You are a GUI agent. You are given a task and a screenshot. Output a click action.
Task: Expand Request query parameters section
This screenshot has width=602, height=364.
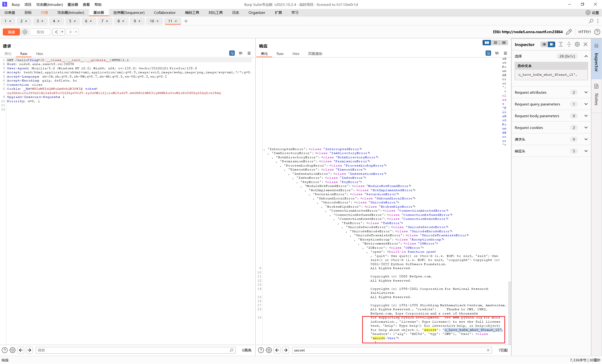586,104
